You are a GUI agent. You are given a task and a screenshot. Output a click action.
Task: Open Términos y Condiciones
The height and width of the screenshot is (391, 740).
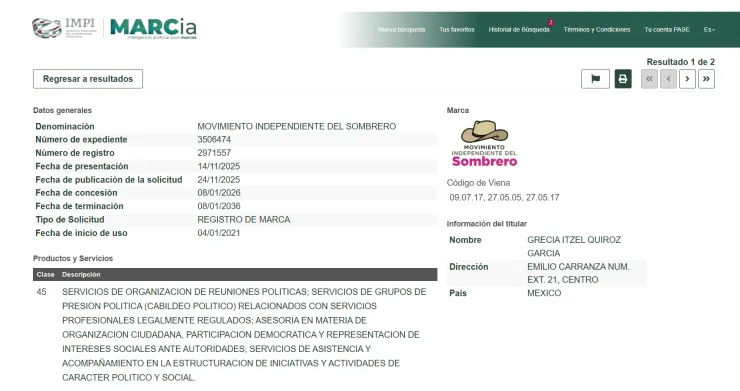click(x=597, y=29)
